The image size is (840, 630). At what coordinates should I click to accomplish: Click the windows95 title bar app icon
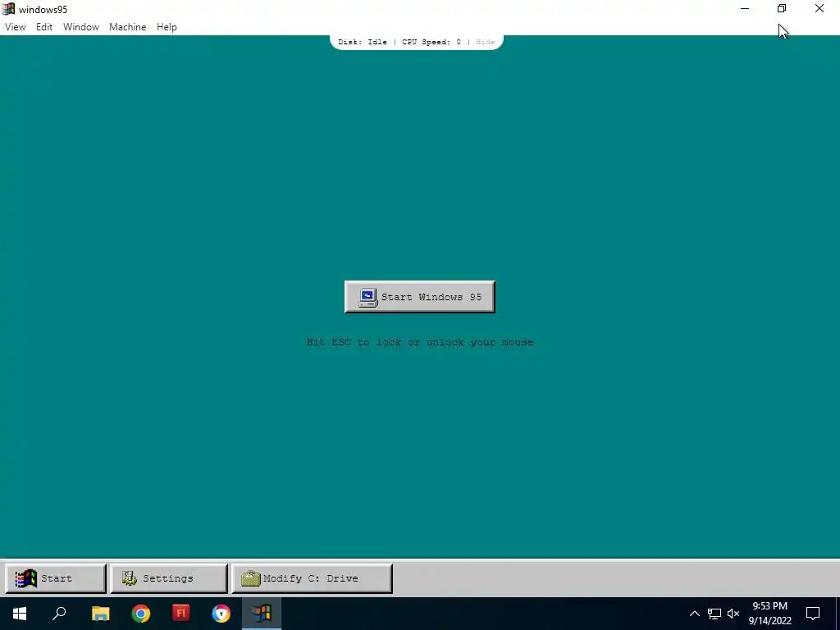point(8,9)
